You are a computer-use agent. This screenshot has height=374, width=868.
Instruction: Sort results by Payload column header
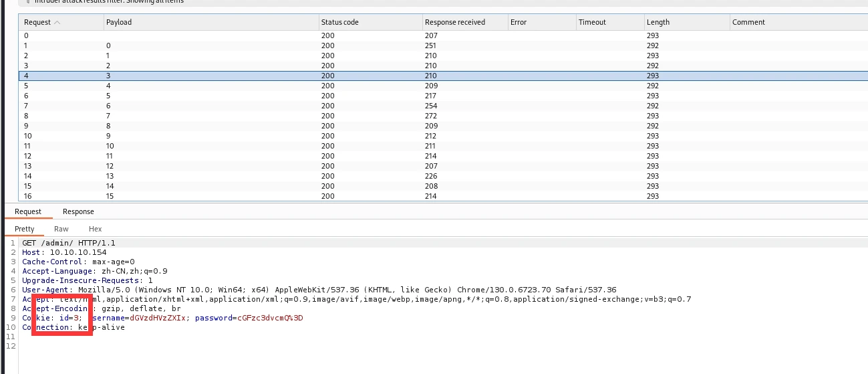pyautogui.click(x=211, y=22)
